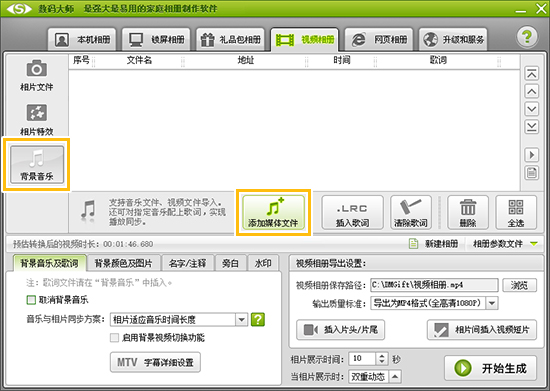Open help with the question mark icon

527,37
